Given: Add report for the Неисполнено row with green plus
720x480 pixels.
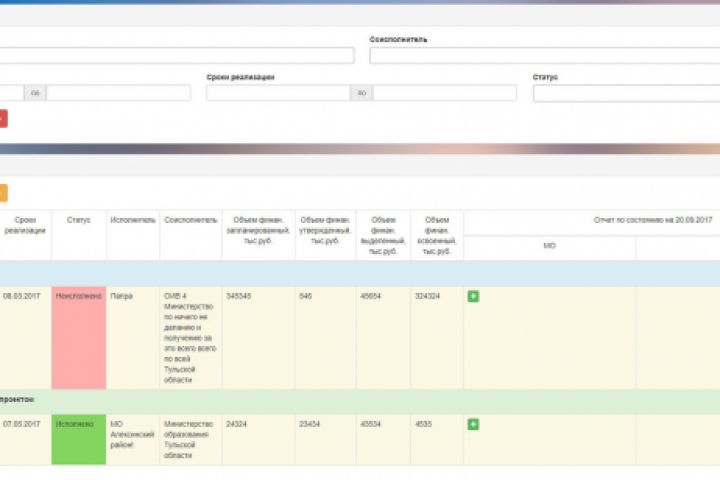Looking at the screenshot, I should click(473, 296).
